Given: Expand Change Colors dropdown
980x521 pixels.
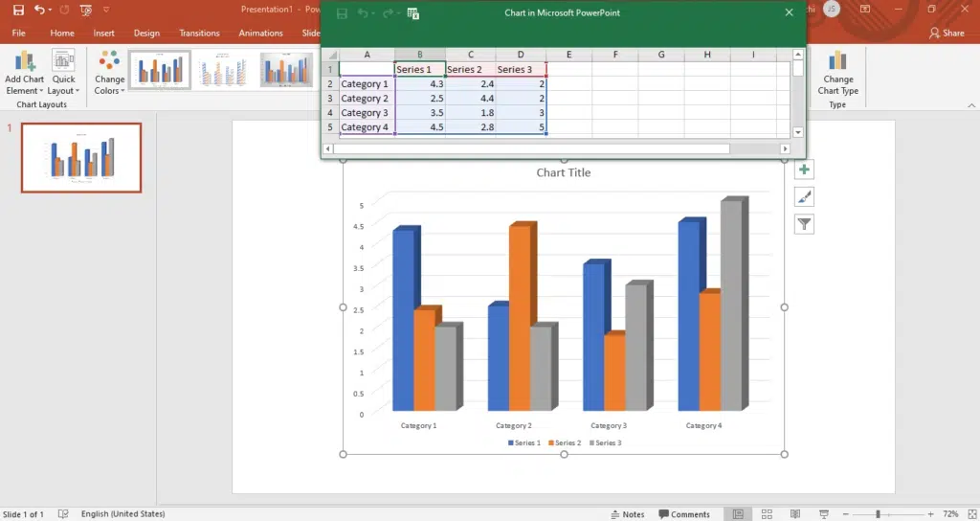Looking at the screenshot, I should pos(109,74).
